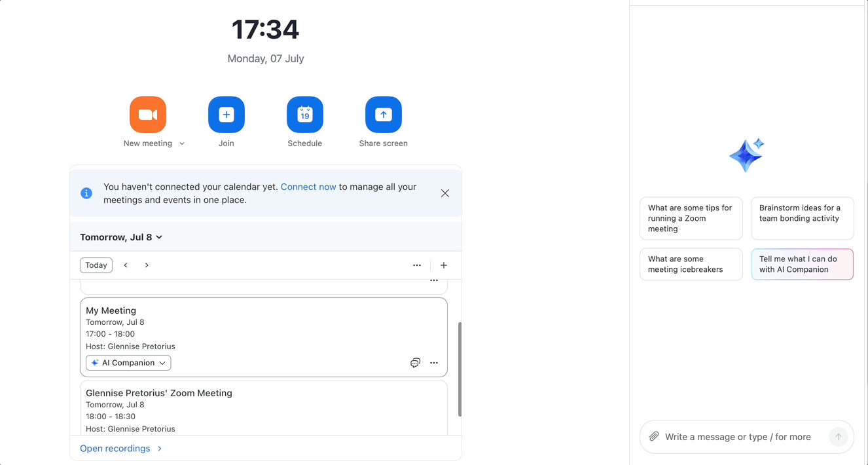Click the 18:00 - 18:30 meeting time
This screenshot has width=868, height=465.
tap(110, 417)
